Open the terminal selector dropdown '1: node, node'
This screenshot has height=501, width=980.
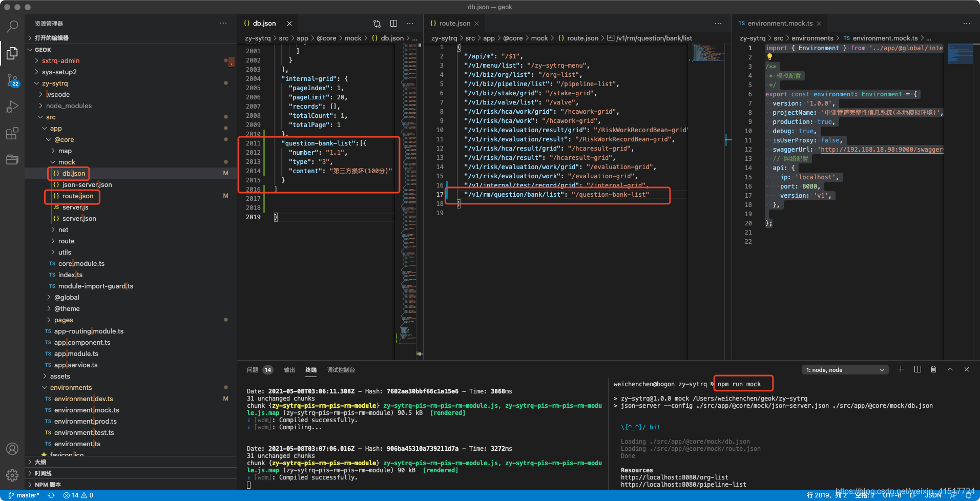pos(844,369)
